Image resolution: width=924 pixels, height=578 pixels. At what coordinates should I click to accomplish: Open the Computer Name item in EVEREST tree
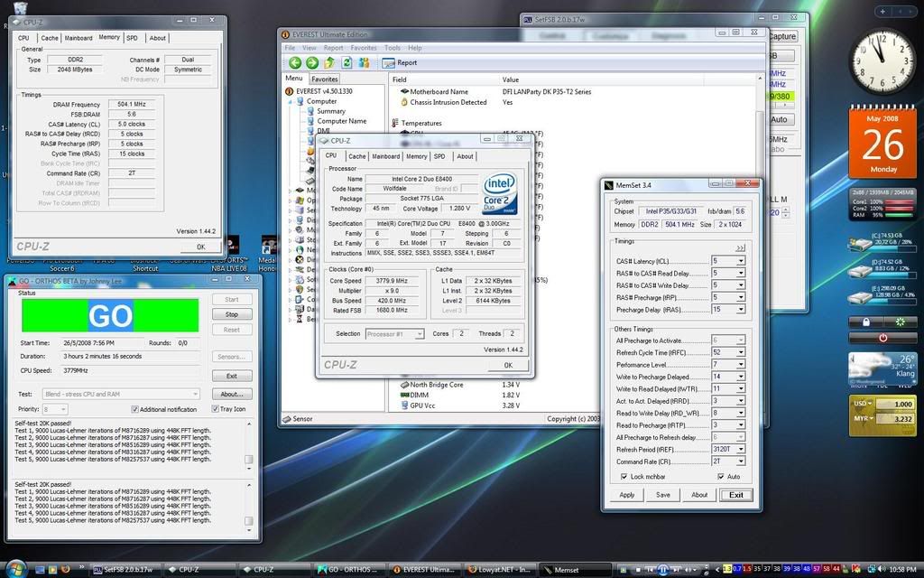click(341, 121)
